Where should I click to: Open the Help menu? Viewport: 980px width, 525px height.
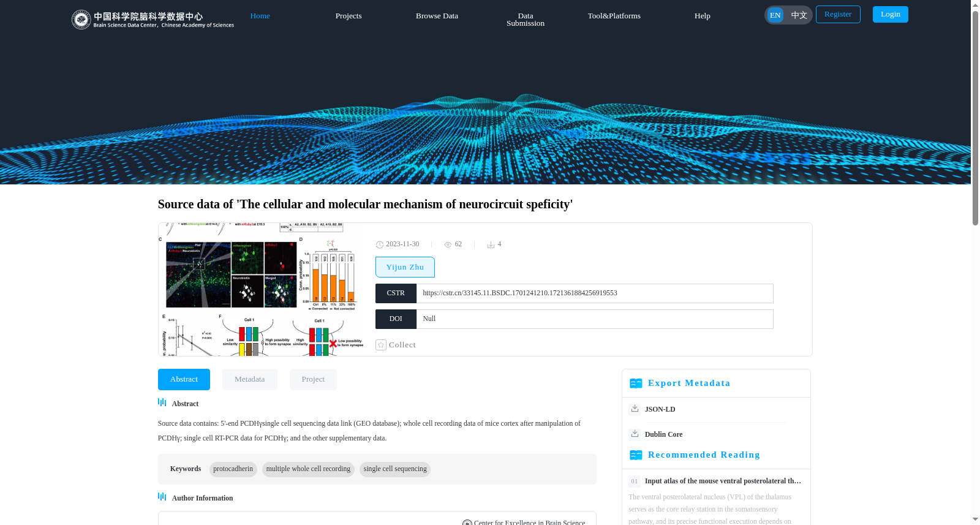(x=703, y=16)
